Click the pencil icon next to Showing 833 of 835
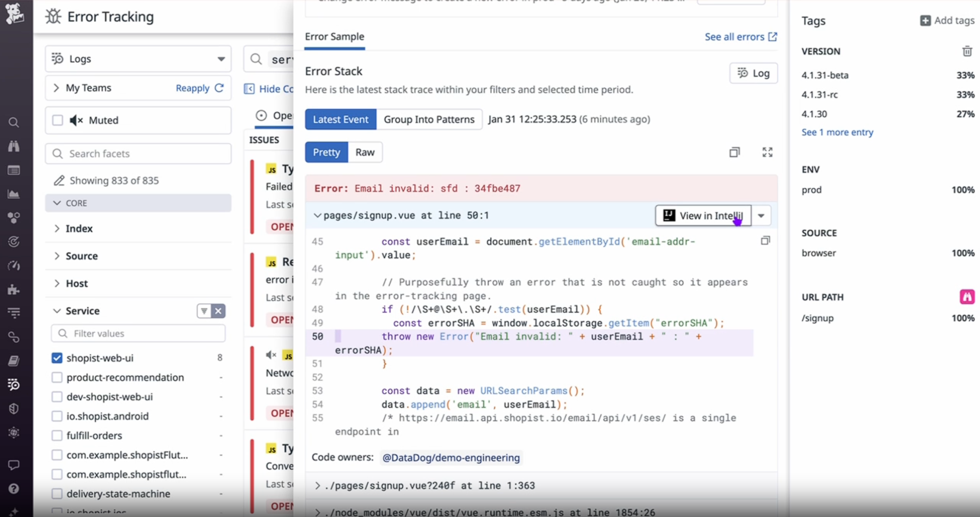980x517 pixels. click(59, 181)
